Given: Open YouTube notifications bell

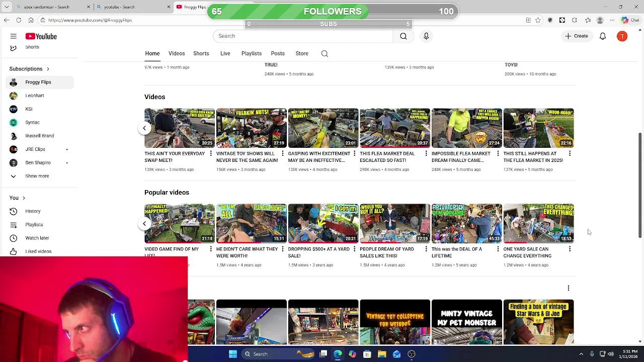Looking at the screenshot, I should click(x=602, y=36).
